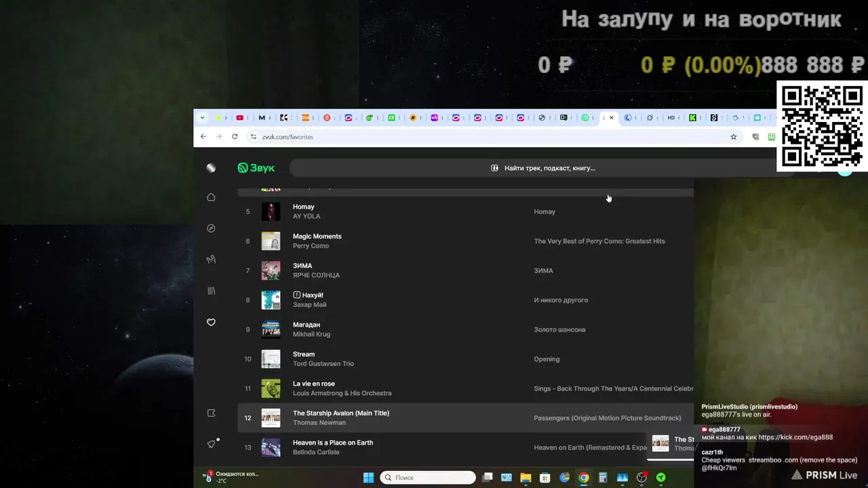
Task: Click La vie en rose cover thumbnail
Action: (271, 388)
